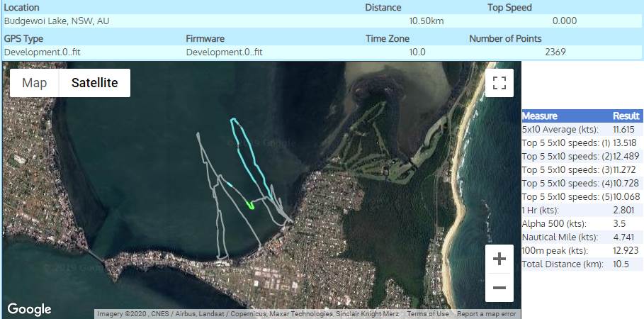The width and height of the screenshot is (644, 319).
Task: Select the 5x10 Average result row
Action: coord(582,130)
